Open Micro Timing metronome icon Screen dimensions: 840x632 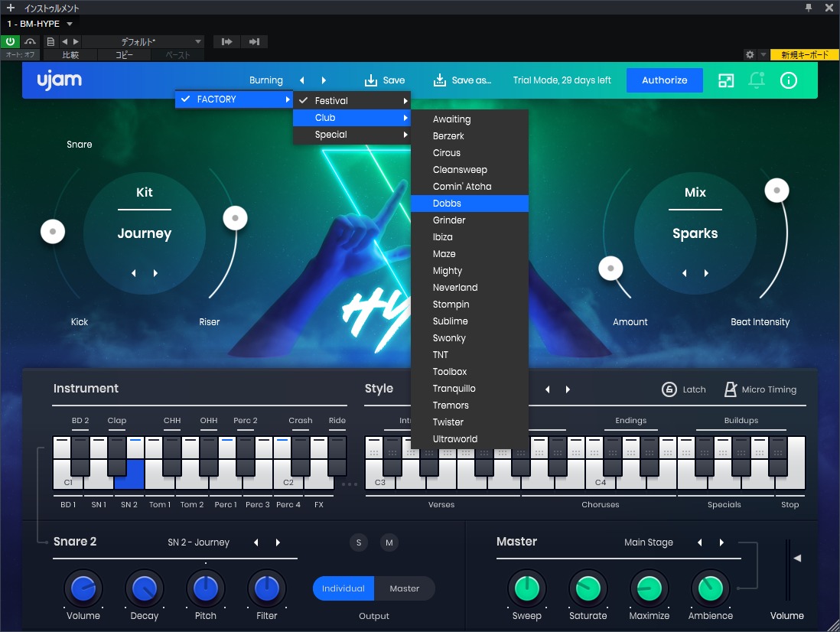tap(731, 389)
